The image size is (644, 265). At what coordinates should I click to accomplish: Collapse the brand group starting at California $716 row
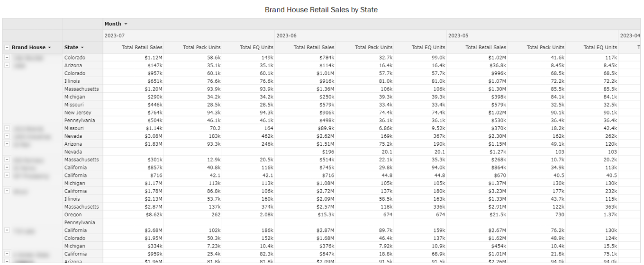pos(7,175)
